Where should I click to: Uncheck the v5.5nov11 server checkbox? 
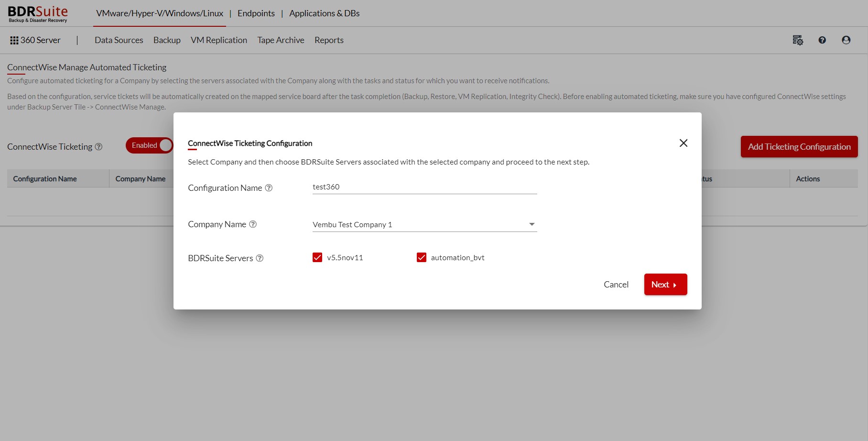[317, 257]
